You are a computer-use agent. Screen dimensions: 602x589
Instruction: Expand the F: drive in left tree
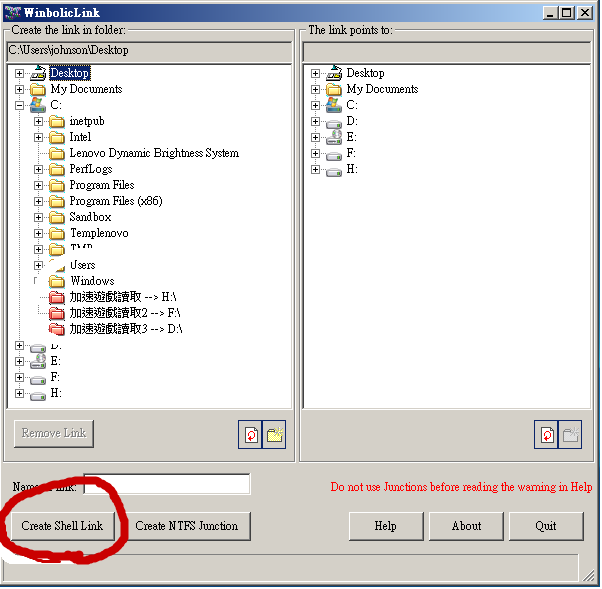pos(19,377)
